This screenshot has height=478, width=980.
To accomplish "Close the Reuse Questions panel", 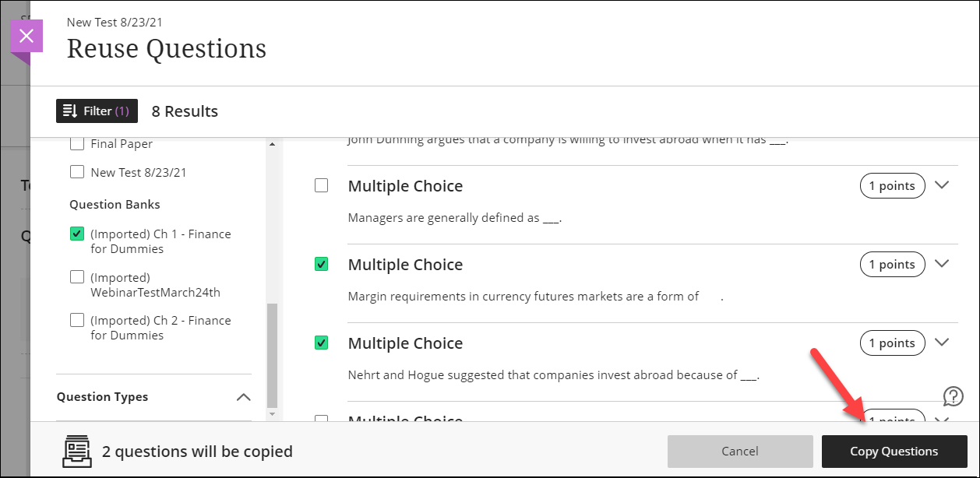I will click(x=26, y=36).
